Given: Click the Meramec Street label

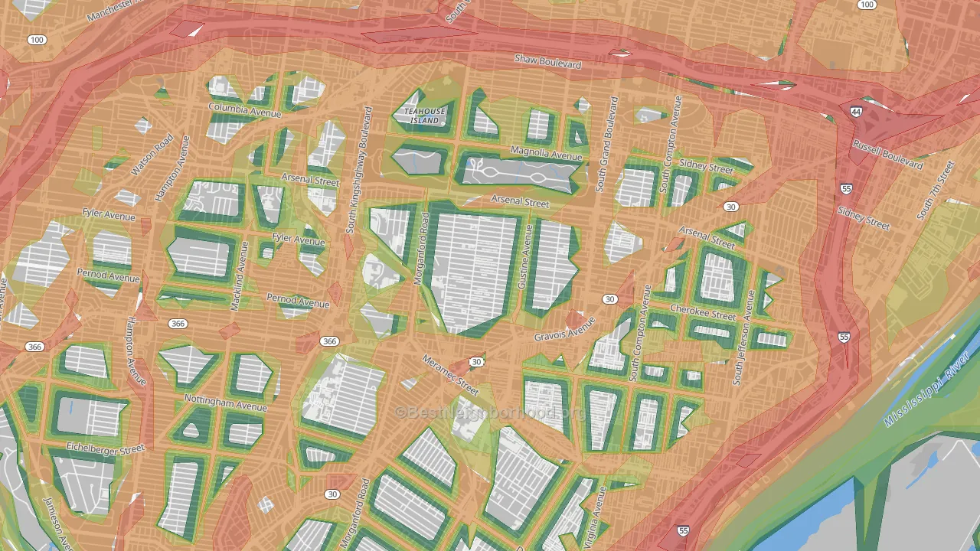Looking at the screenshot, I should pos(450,375).
